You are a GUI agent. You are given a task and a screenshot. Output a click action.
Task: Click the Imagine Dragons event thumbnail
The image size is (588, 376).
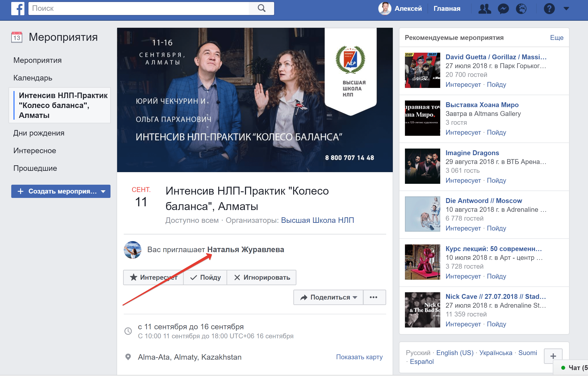[422, 166]
